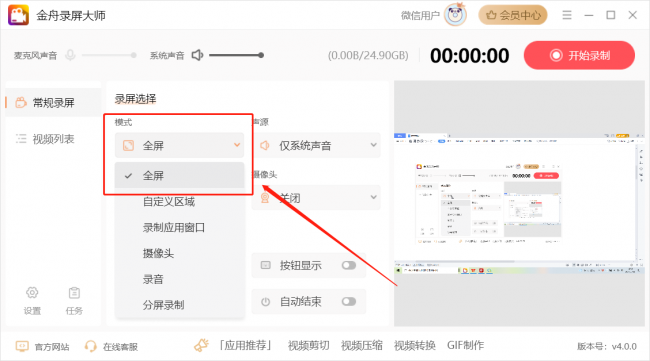The image size is (650, 361).
Task: Mute system sound with the speaker icon
Action: pyautogui.click(x=197, y=55)
